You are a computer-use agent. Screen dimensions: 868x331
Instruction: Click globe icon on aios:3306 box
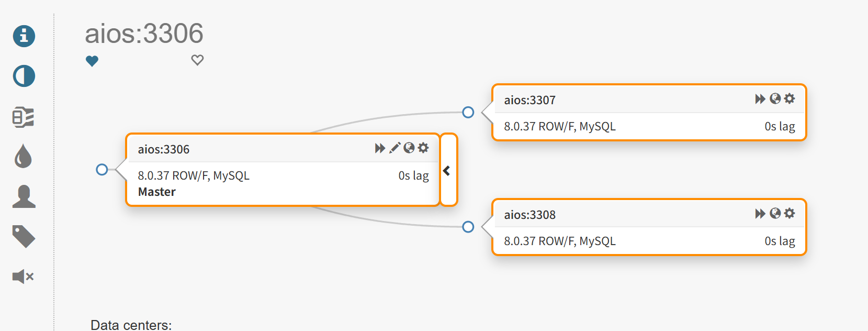(409, 148)
